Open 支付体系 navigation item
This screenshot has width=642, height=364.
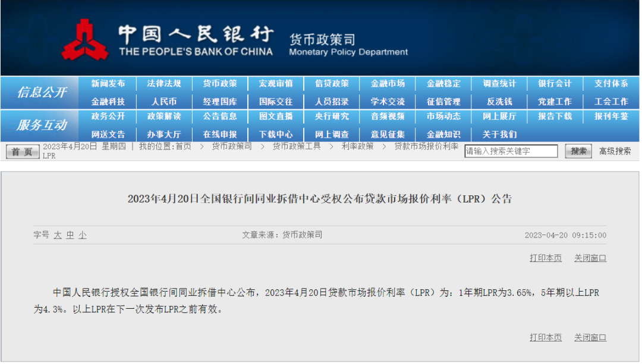[611, 84]
